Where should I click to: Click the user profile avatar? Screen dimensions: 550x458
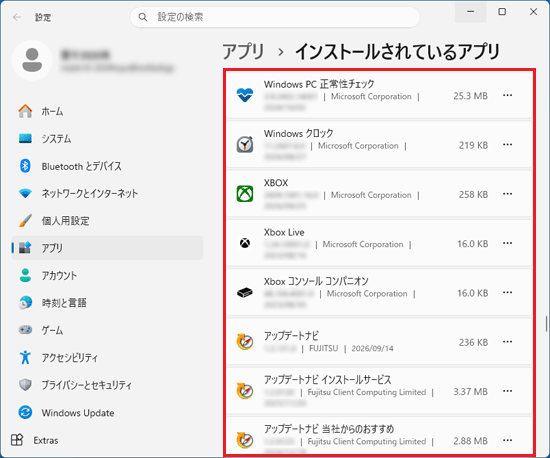click(32, 60)
